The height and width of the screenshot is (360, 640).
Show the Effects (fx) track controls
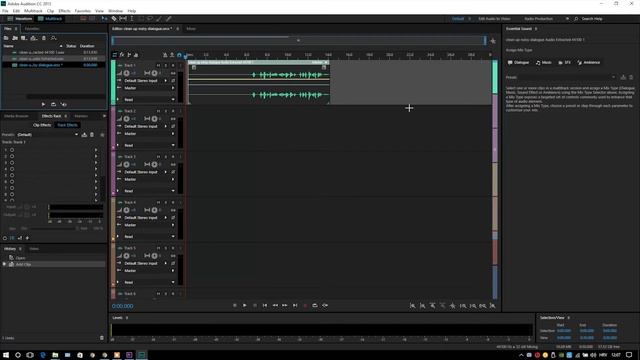[x=122, y=55]
